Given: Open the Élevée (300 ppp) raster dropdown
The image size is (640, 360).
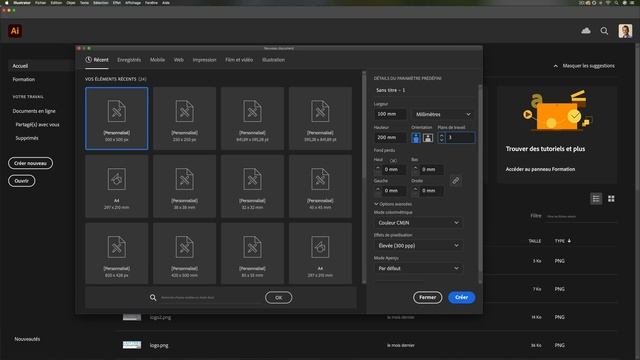Looking at the screenshot, I should click(418, 246).
